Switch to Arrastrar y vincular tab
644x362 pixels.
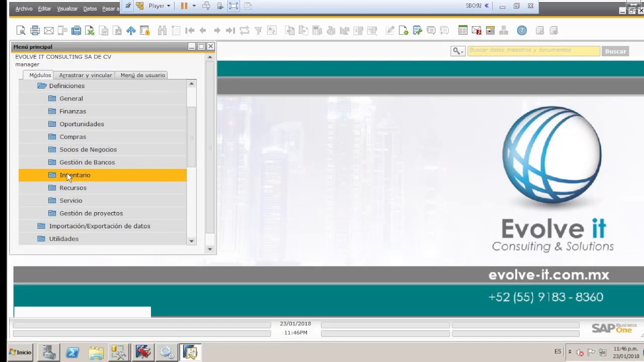pos(86,75)
